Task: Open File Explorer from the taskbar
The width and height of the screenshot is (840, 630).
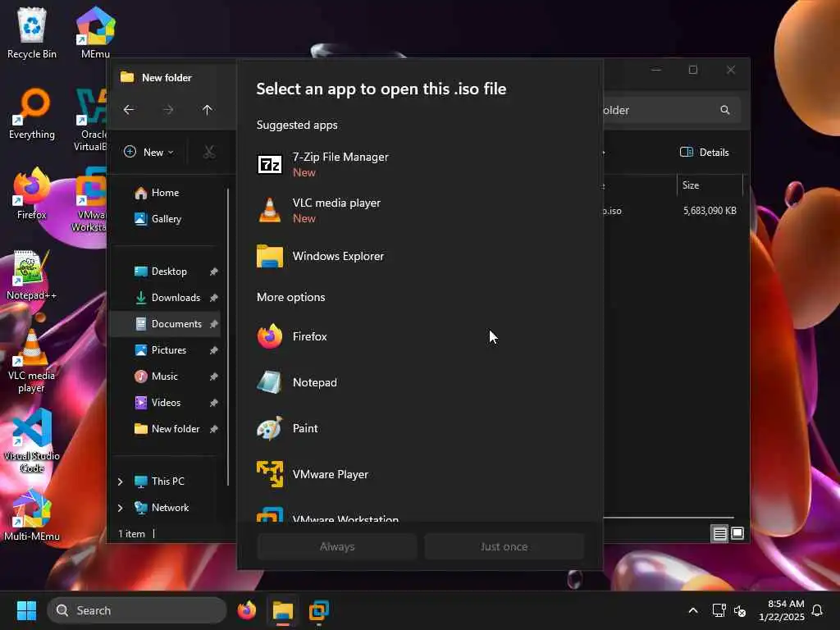Action: (x=283, y=610)
